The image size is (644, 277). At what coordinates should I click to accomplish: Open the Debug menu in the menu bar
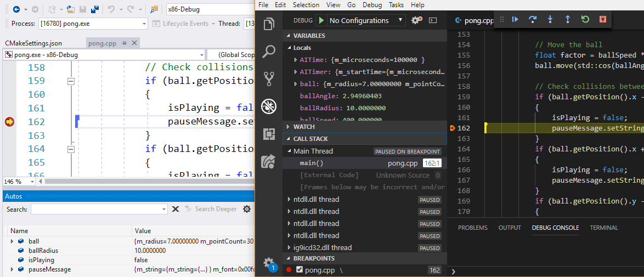click(x=372, y=5)
